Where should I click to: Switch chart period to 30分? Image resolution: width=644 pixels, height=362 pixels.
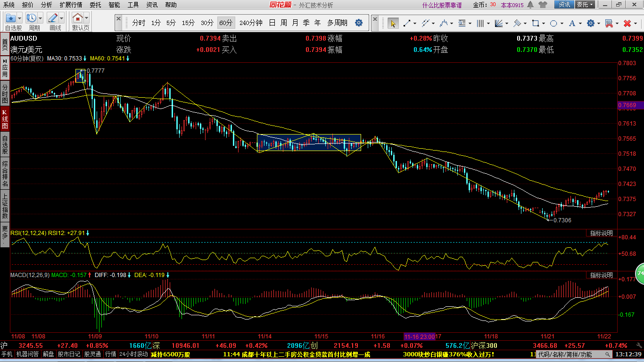pyautogui.click(x=207, y=23)
